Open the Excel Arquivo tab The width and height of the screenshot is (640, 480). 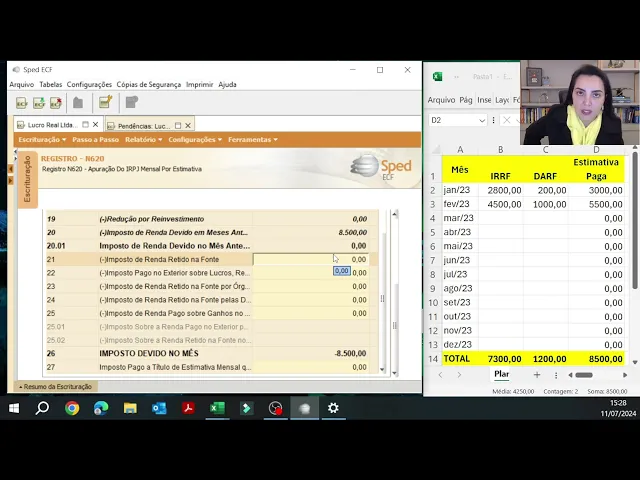tap(441, 100)
